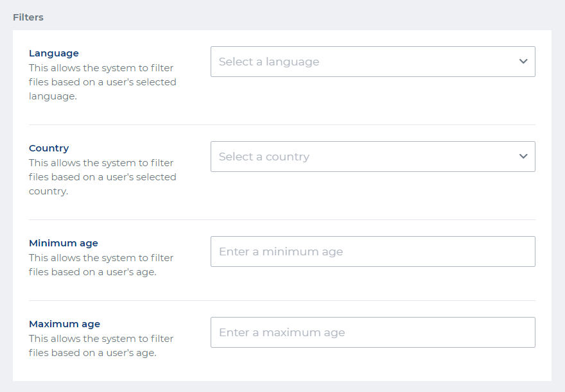Viewport: 565px width, 392px height.
Task: Click the bold 'Language' label
Action: 54,53
